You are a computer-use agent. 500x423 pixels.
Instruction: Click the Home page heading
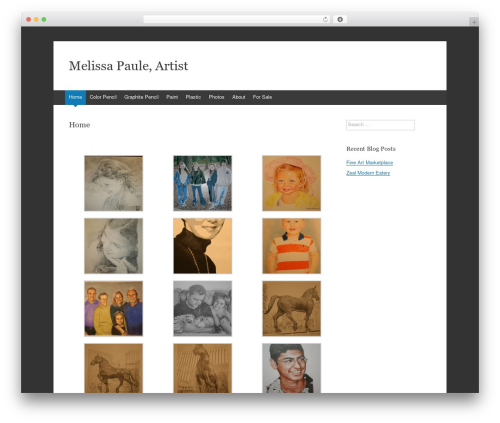point(79,125)
